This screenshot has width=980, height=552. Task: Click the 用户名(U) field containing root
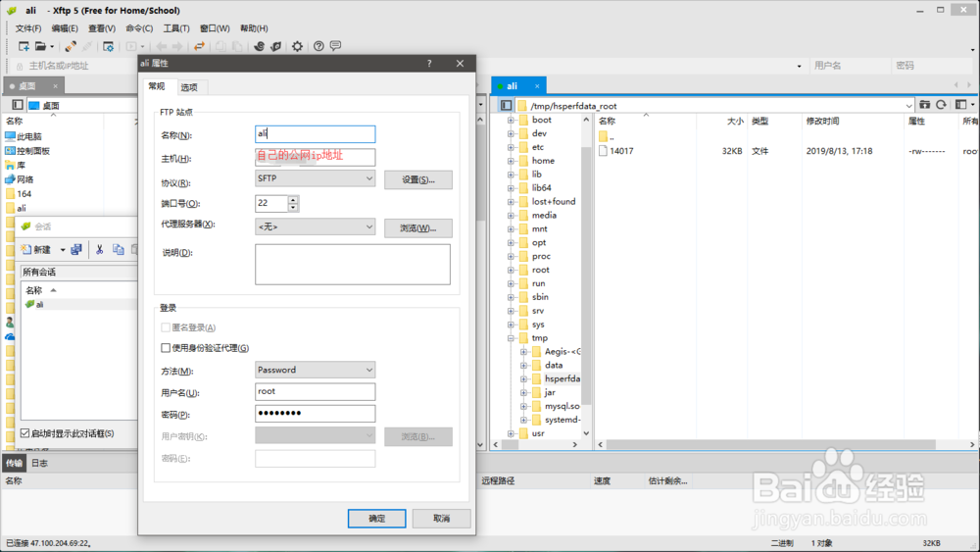315,392
